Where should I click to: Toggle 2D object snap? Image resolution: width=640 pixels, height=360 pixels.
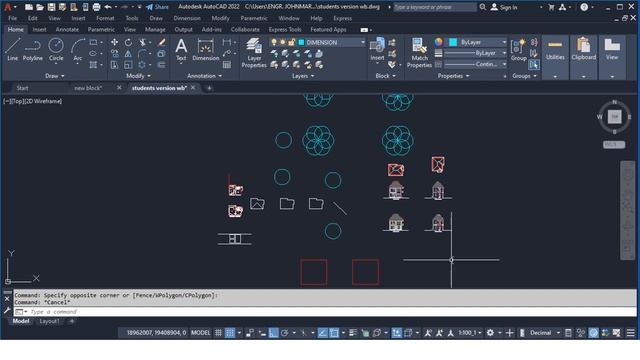(x=334, y=333)
